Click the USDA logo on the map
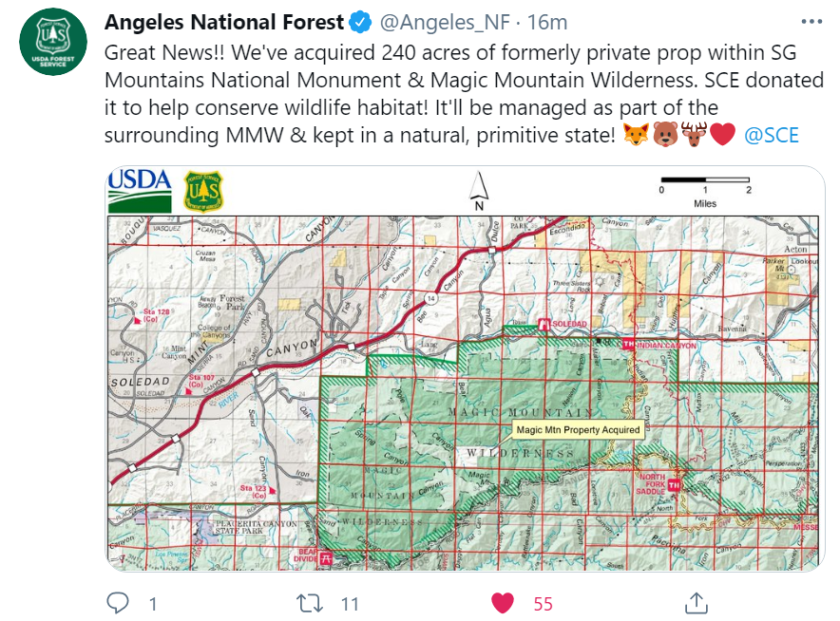The width and height of the screenshot is (840, 621). (140, 189)
